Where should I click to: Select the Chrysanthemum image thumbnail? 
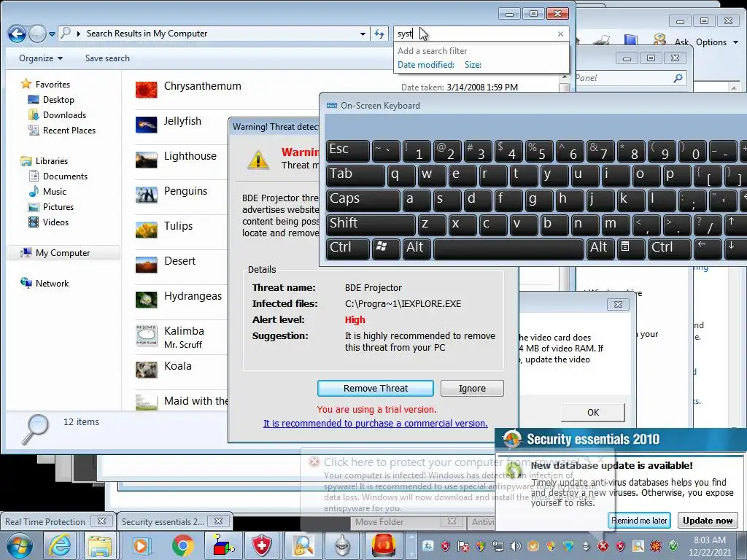pos(146,90)
